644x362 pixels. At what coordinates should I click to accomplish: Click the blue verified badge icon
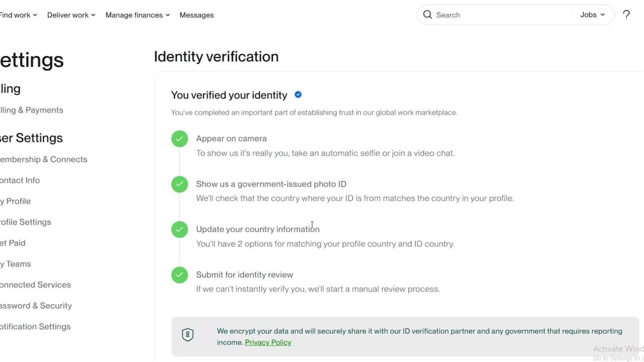click(298, 95)
